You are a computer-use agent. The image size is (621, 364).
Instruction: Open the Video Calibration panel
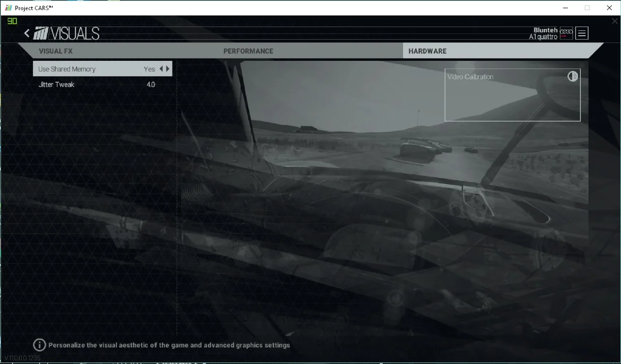pos(512,95)
